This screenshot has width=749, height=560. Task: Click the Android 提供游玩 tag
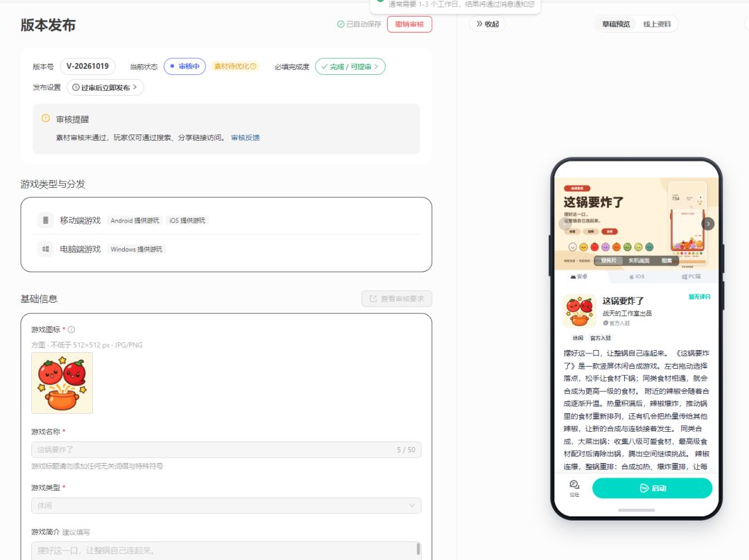(x=135, y=220)
